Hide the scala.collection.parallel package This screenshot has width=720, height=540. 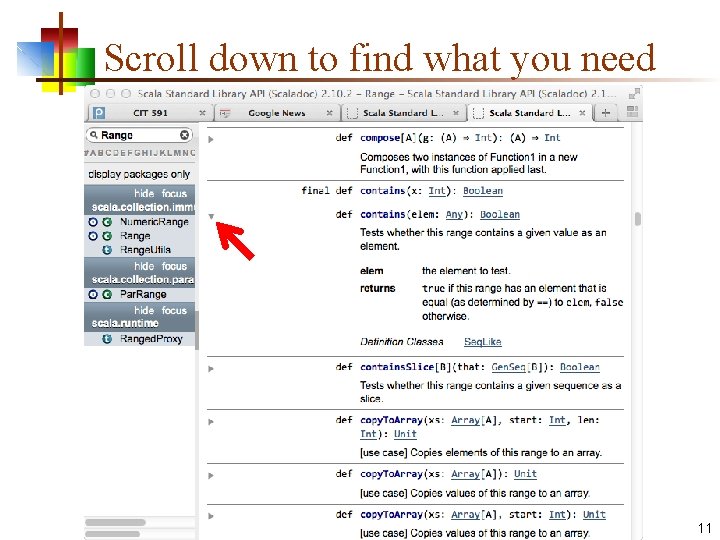click(x=144, y=266)
